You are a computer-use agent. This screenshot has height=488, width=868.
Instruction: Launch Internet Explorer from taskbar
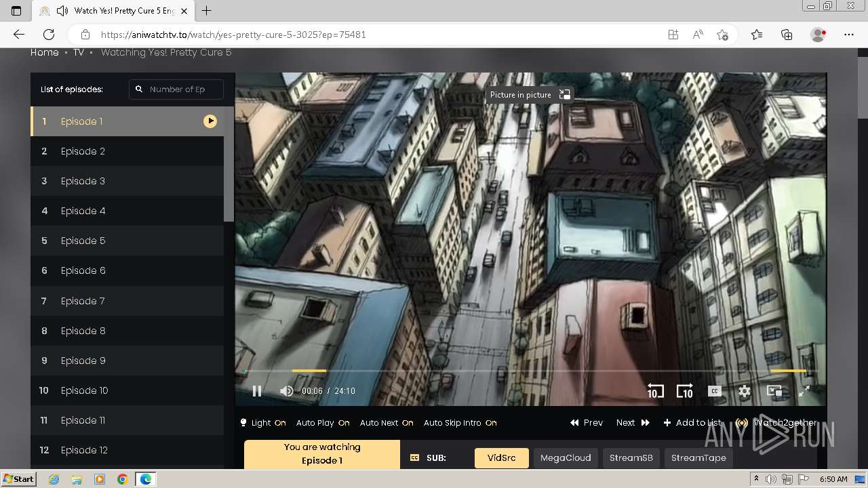click(54, 479)
